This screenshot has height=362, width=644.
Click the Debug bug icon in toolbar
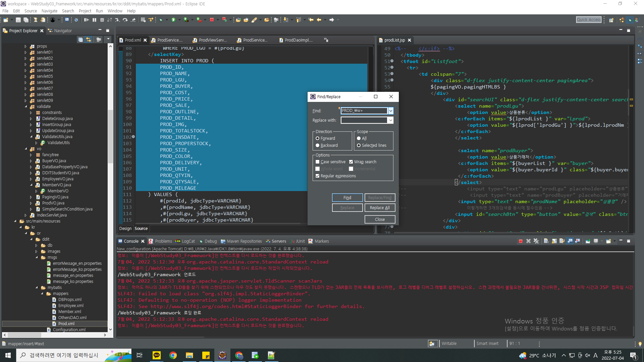[161, 20]
